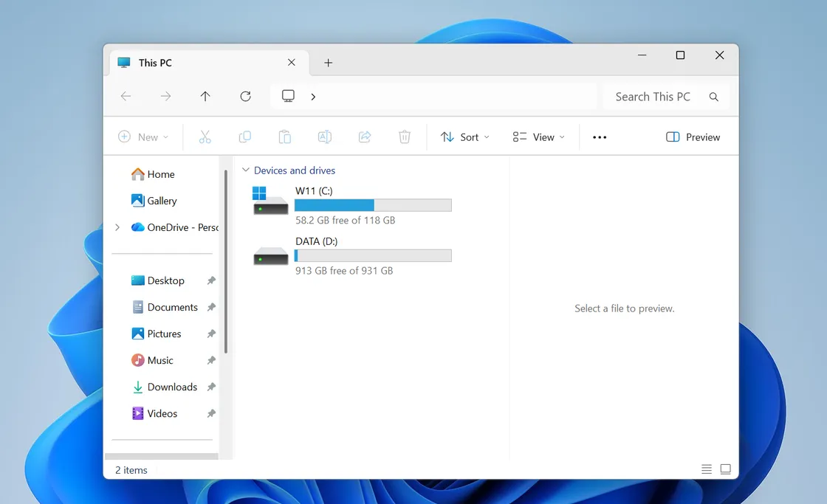Click the Share icon on the toolbar

click(364, 137)
